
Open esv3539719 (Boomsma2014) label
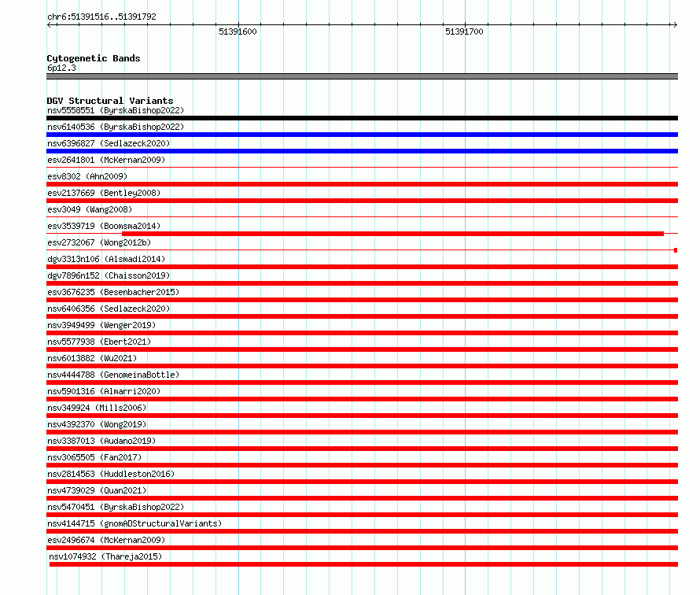[x=104, y=226]
